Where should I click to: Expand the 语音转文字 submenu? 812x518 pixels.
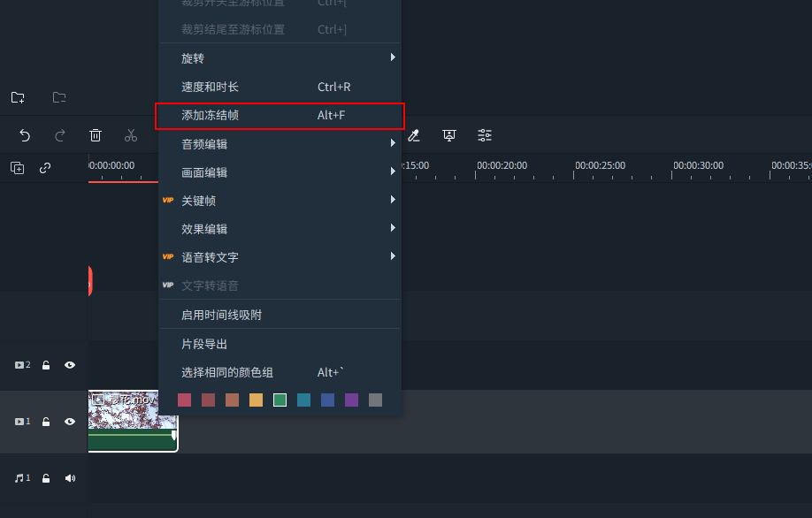[x=280, y=257]
